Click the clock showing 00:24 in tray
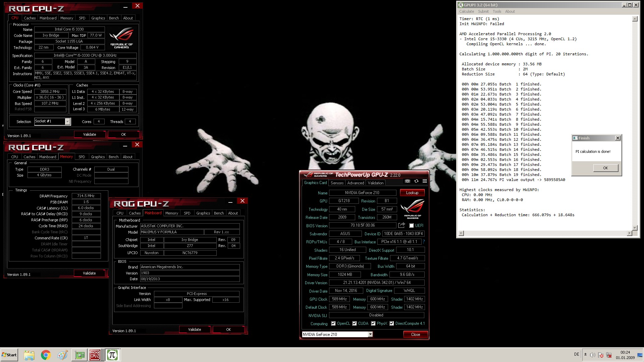644x362 pixels. tap(625, 352)
